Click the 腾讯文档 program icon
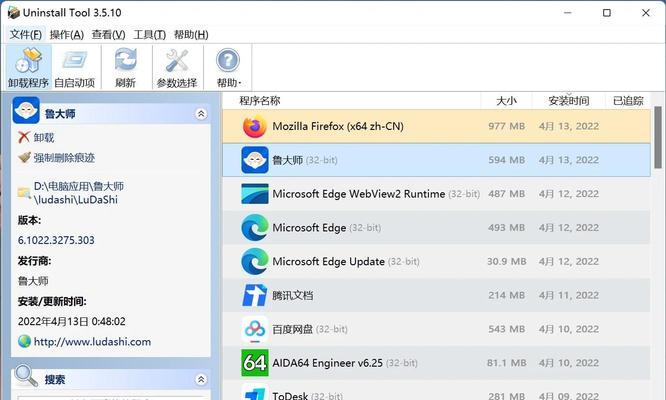This screenshot has height=400, width=666. click(x=254, y=295)
